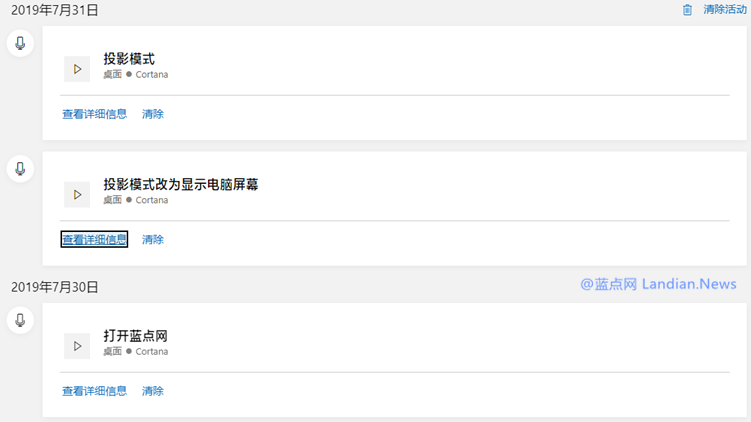This screenshot has height=422, width=751.
Task: Select the 投影模式改为显示电脑屏幕 entry title
Action: coord(181,184)
